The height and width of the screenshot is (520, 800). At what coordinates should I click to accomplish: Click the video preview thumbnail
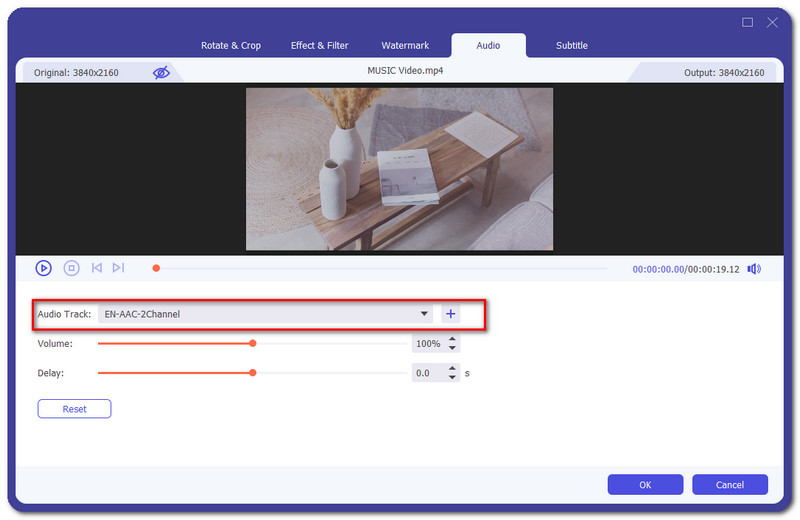point(399,169)
